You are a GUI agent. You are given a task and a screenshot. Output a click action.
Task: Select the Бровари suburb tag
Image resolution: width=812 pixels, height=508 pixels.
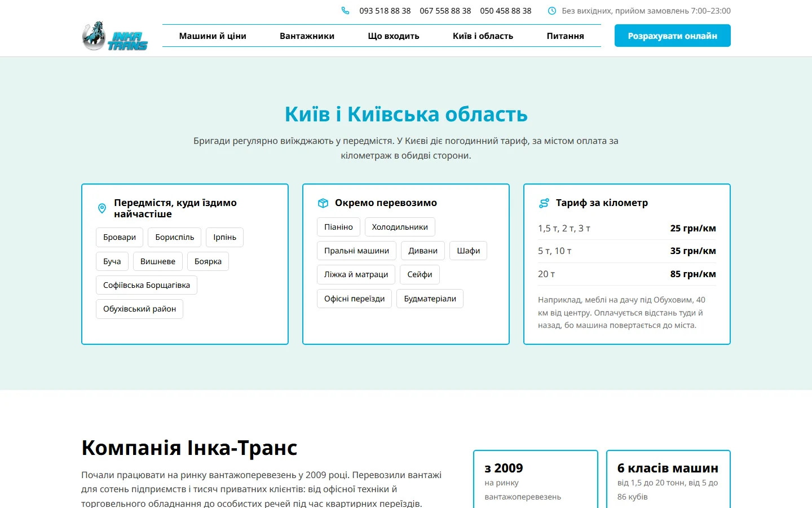(x=120, y=238)
